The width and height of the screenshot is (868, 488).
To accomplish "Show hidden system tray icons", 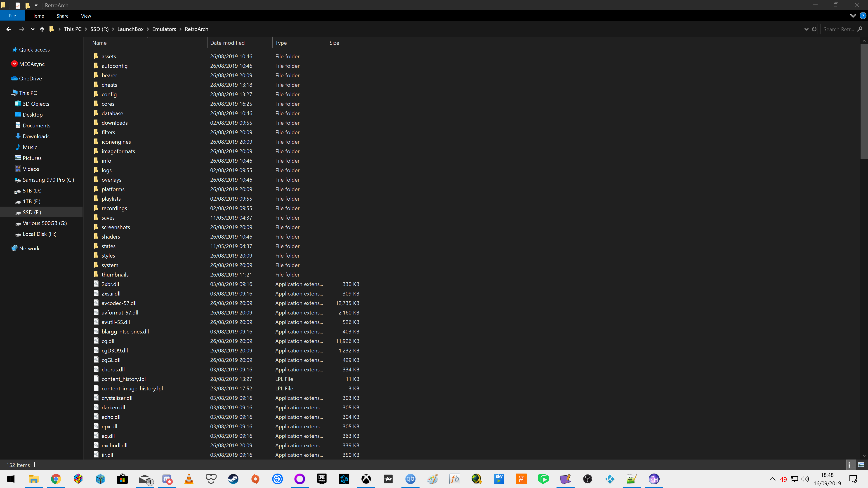I will click(772, 479).
